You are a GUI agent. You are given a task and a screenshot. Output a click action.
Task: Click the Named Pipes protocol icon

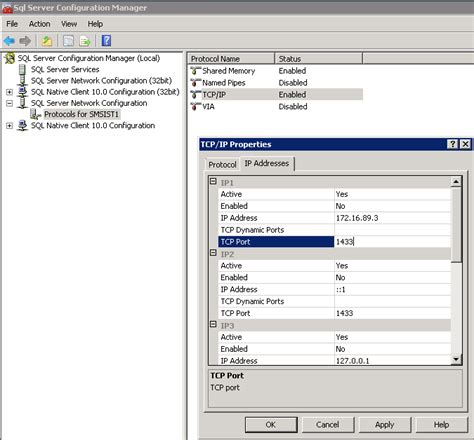(196, 83)
